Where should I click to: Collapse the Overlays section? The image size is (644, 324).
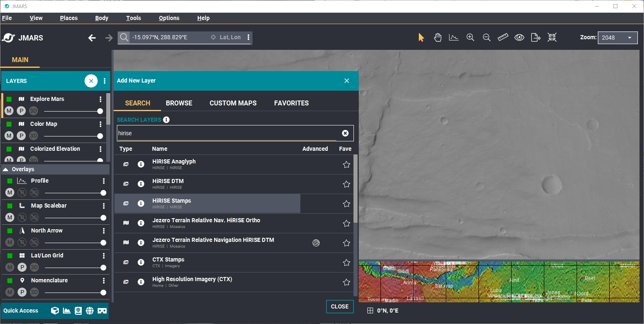click(x=6, y=169)
